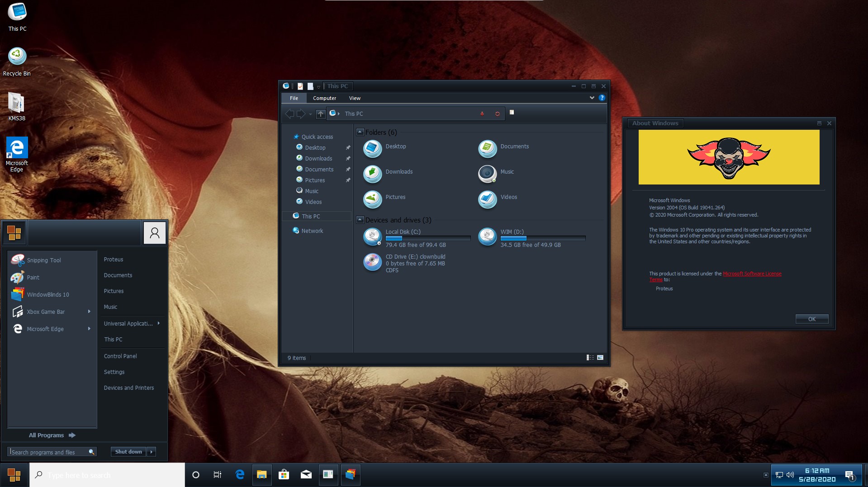Click the Explorer help question mark icon
The width and height of the screenshot is (868, 487).
pyautogui.click(x=602, y=98)
